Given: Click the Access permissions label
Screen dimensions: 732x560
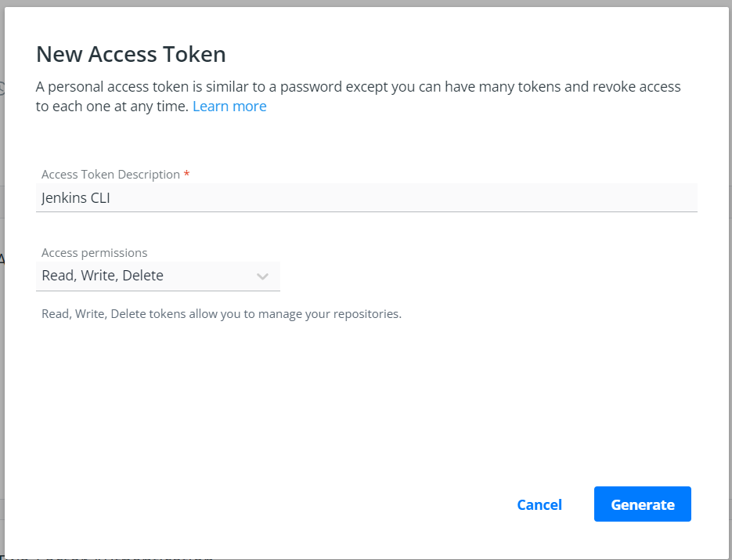Looking at the screenshot, I should [x=94, y=253].
